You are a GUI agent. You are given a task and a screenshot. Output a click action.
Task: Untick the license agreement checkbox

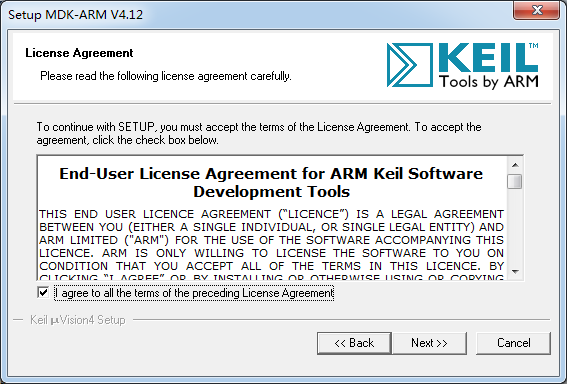pyautogui.click(x=43, y=292)
